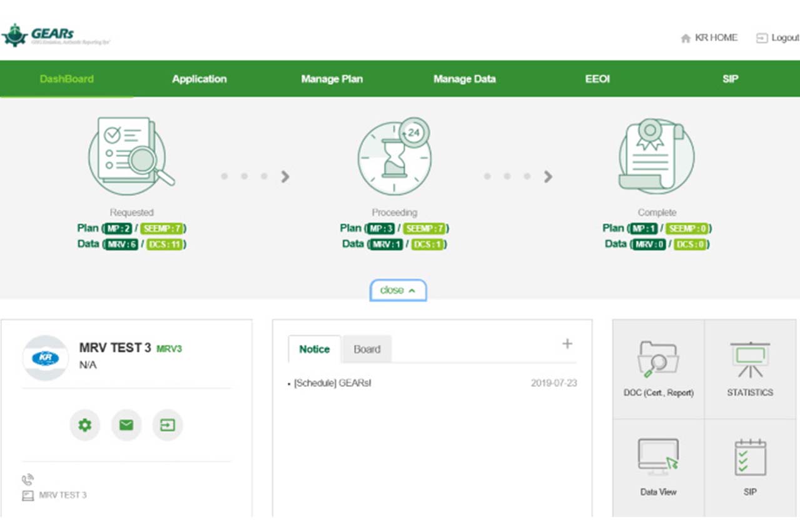Viewport: 800px width, 532px height.
Task: Click the Requested DCS : 11 badge
Action: (x=165, y=244)
